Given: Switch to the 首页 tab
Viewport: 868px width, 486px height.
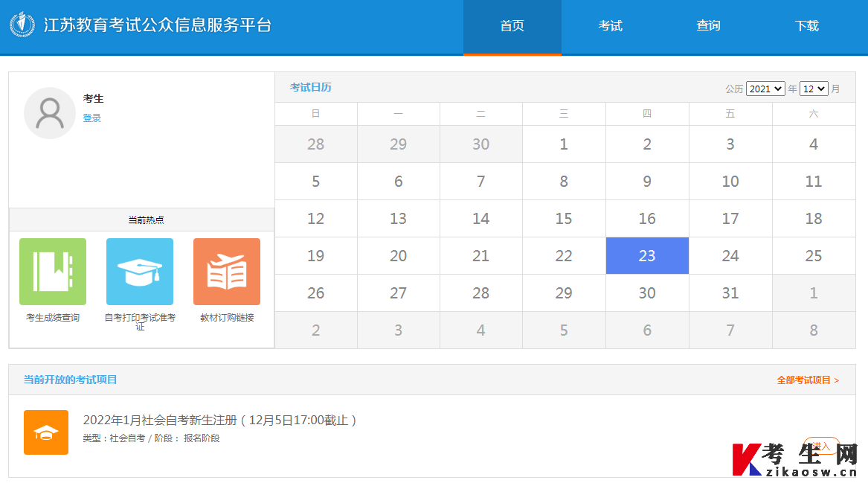Looking at the screenshot, I should point(512,26).
